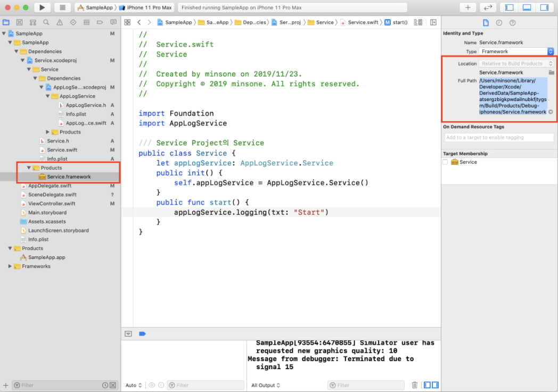
Task: Open the Report navigator
Action: point(113,22)
